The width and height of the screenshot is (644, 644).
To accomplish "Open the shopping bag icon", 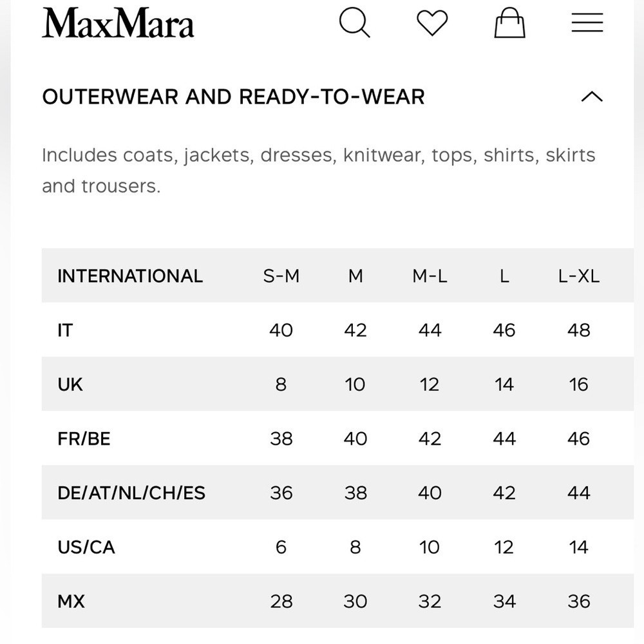I will pyautogui.click(x=509, y=23).
